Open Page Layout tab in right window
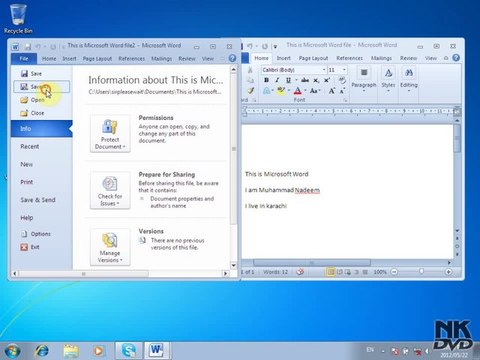The image size is (480, 360). (313, 58)
